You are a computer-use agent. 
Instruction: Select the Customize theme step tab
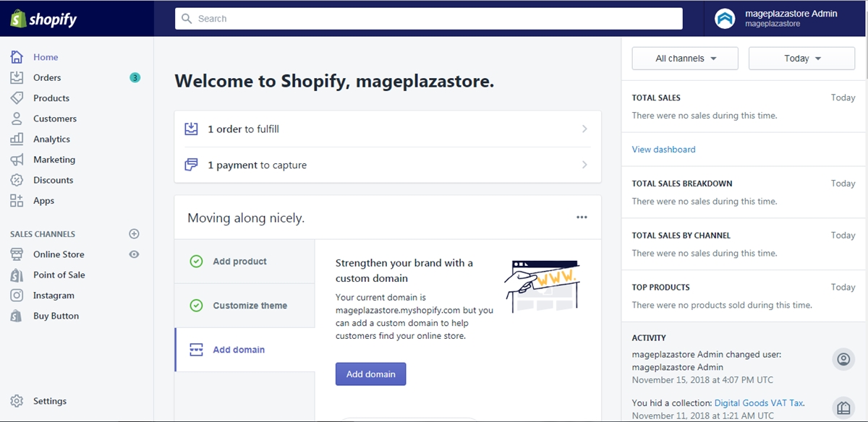click(244, 306)
